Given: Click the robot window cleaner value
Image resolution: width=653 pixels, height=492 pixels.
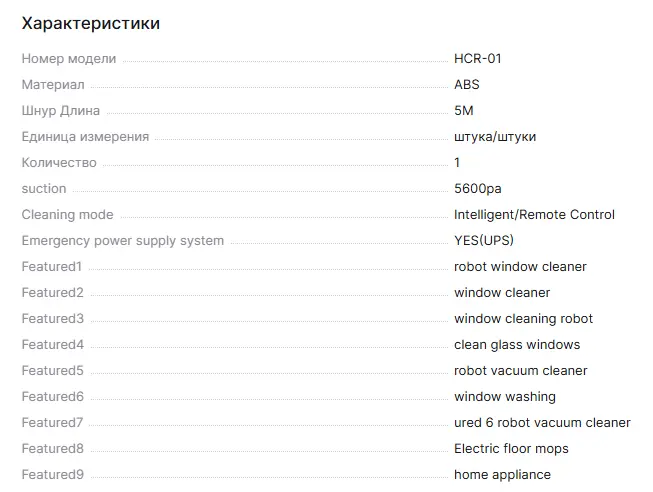Looking at the screenshot, I should [520, 267].
